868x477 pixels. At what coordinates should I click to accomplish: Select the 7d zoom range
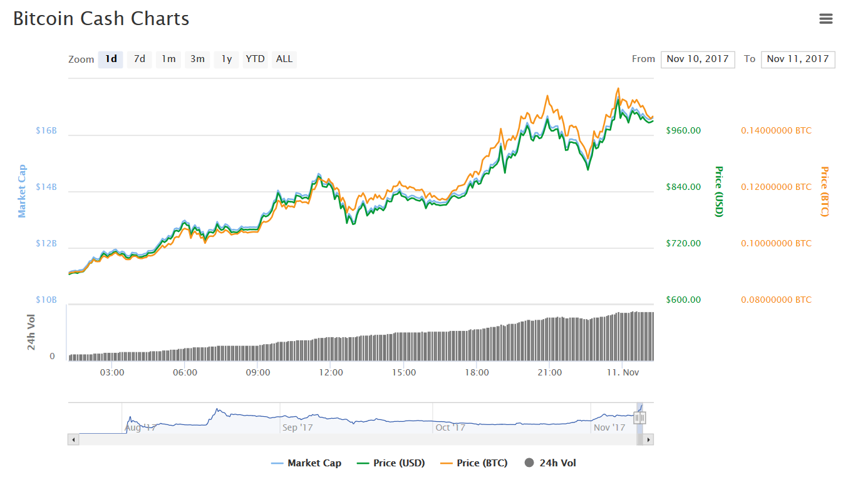pyautogui.click(x=140, y=59)
